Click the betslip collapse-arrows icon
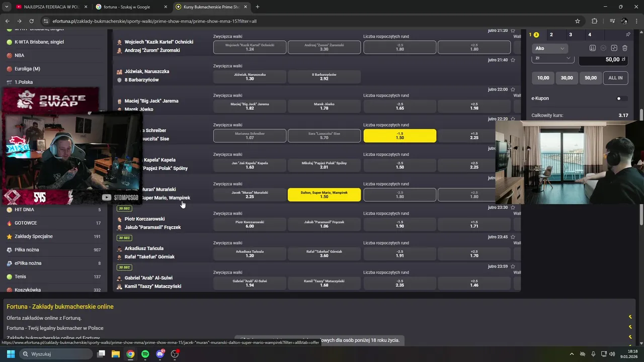The height and width of the screenshot is (362, 644). (614, 48)
